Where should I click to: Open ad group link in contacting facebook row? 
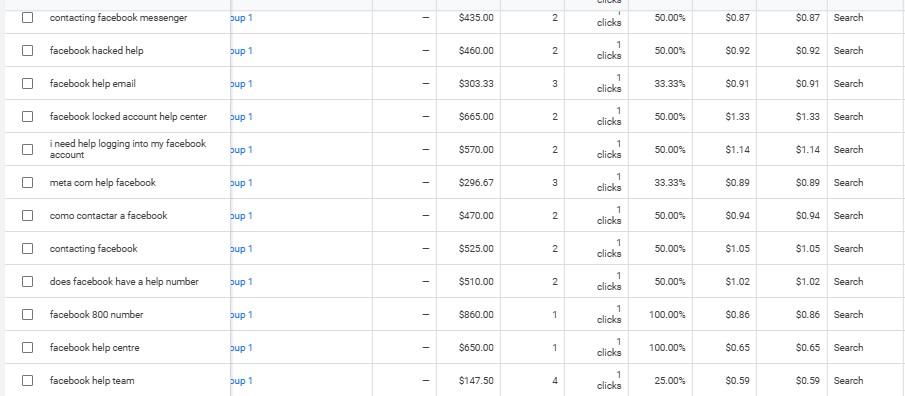(x=242, y=249)
